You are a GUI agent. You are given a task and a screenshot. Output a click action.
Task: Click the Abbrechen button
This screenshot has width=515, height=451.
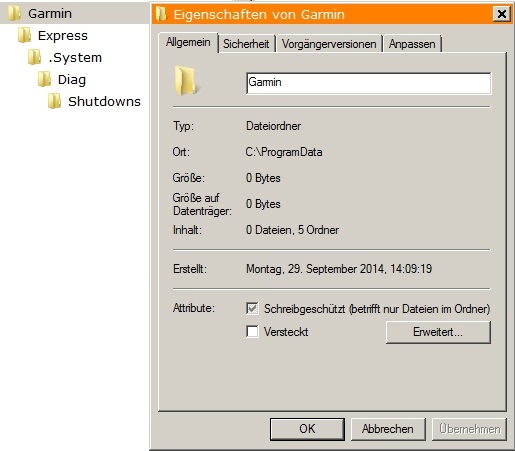388,429
